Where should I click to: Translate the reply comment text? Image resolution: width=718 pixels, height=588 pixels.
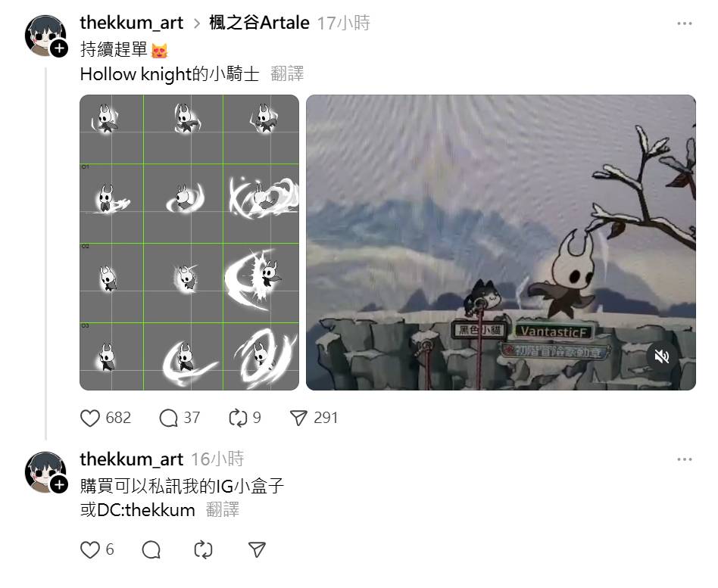(x=223, y=510)
